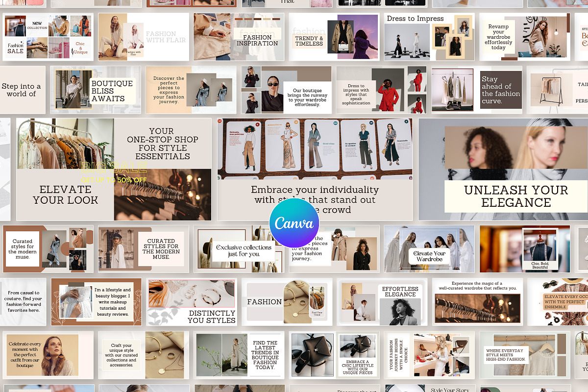Click the 'Fashion SALE' label
This screenshot has width=588, height=392.
coord(16,48)
